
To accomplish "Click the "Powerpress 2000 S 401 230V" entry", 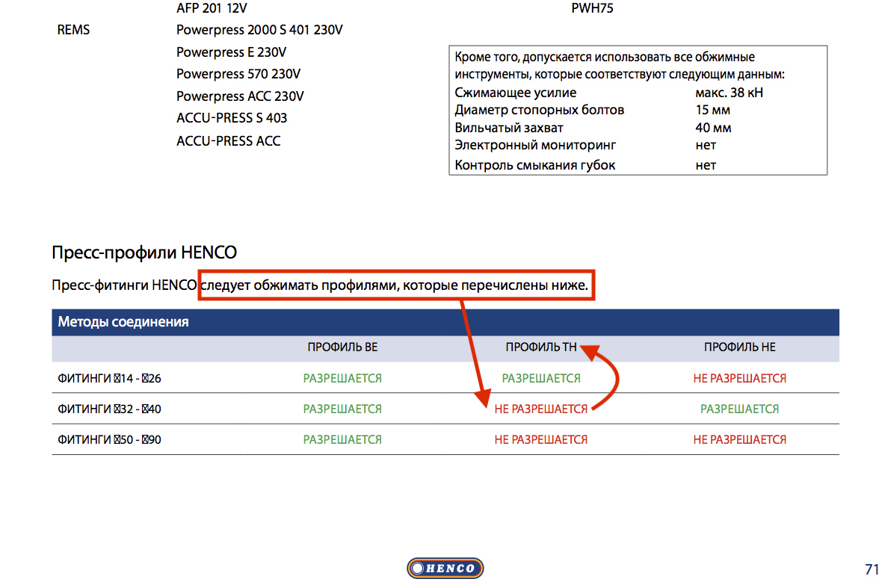I will point(259,31).
